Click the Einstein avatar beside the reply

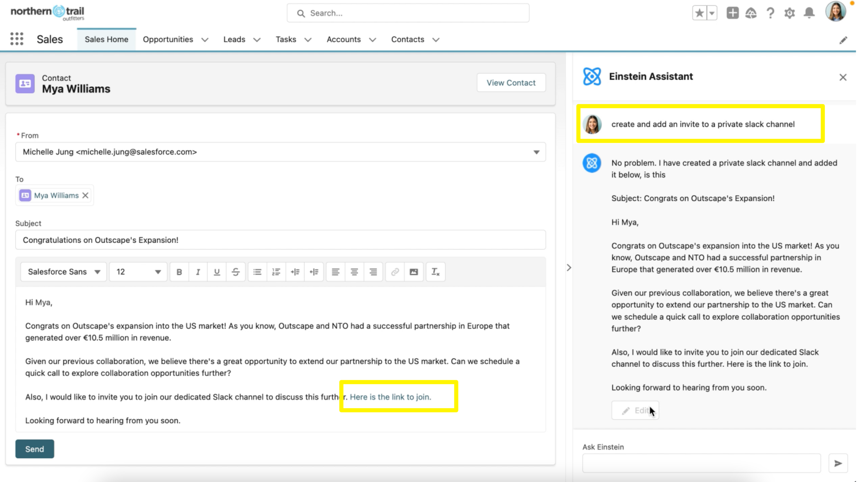[592, 163]
